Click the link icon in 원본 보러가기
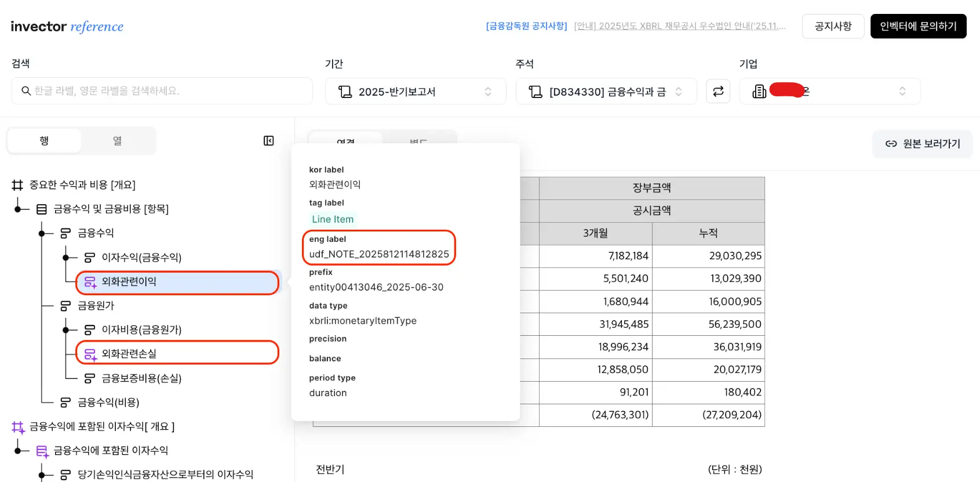 tap(891, 144)
